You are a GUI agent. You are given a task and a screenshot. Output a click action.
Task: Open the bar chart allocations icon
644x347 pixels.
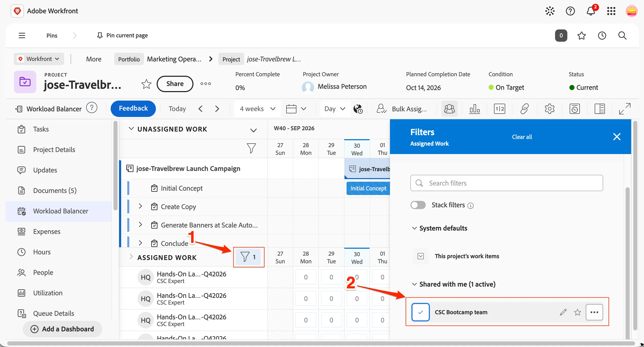(474, 109)
